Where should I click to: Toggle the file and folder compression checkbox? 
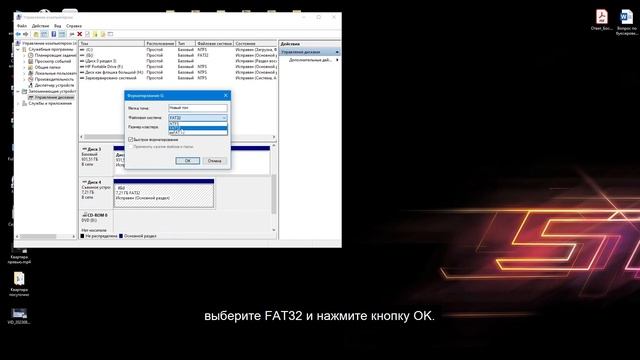click(x=131, y=146)
